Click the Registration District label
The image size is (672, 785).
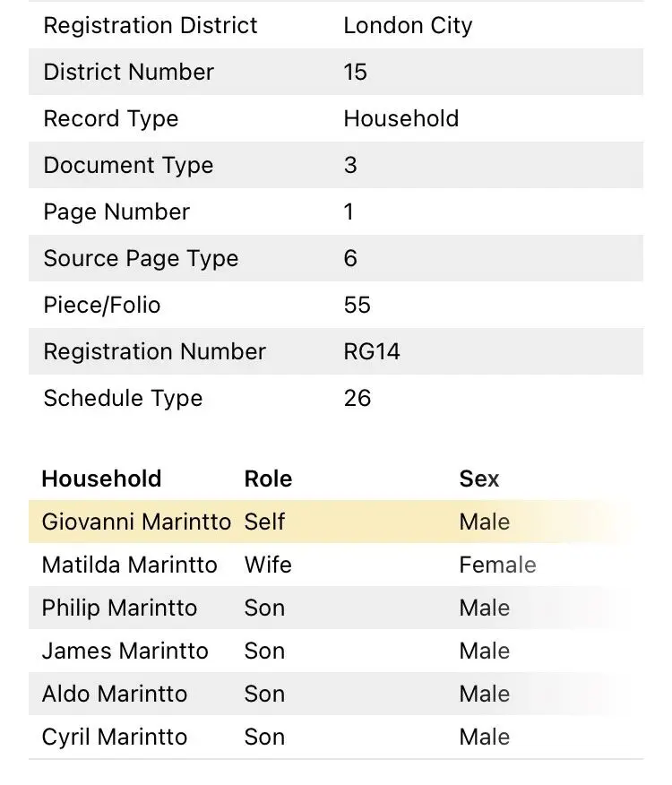pyautogui.click(x=151, y=25)
